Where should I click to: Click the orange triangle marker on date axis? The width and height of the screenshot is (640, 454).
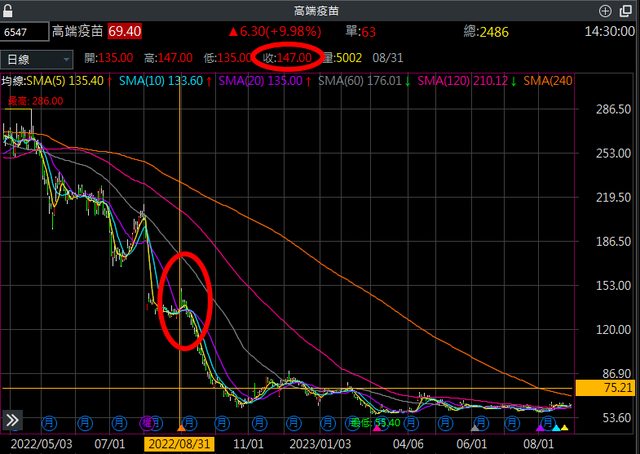180,428
